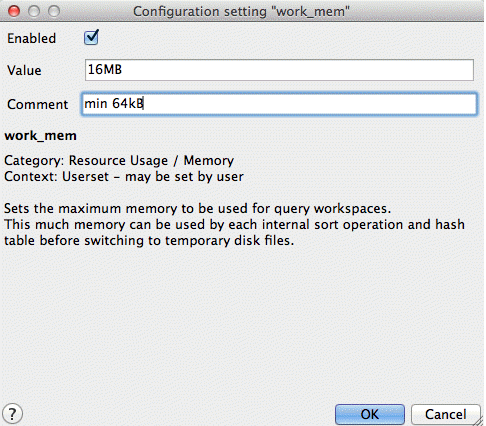Click the resize grip in the dialog corner
This screenshot has width=486, height=426.
click(x=478, y=421)
